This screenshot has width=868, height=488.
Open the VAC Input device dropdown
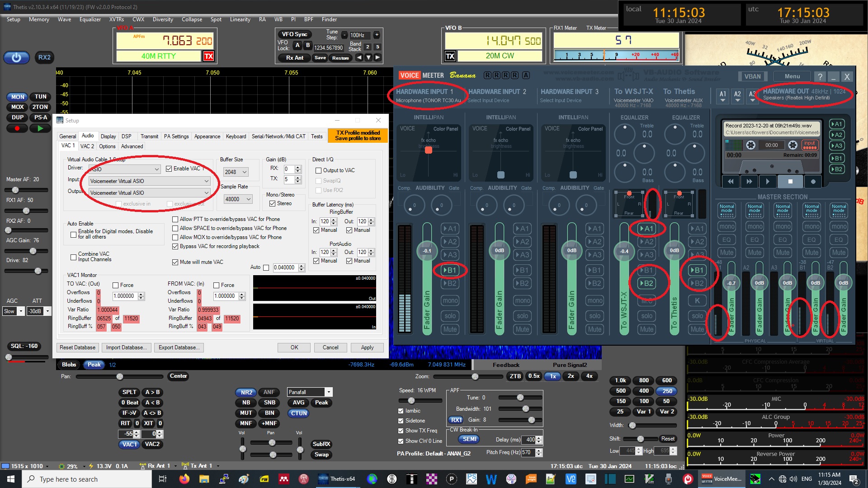(x=149, y=181)
